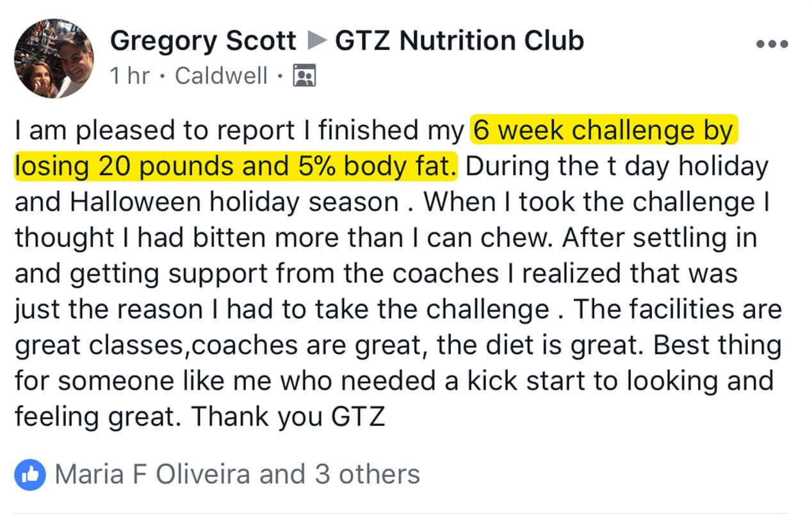
Task: Click highlighted "losing 20 pounds and 5% body fat"
Action: [x=236, y=167]
